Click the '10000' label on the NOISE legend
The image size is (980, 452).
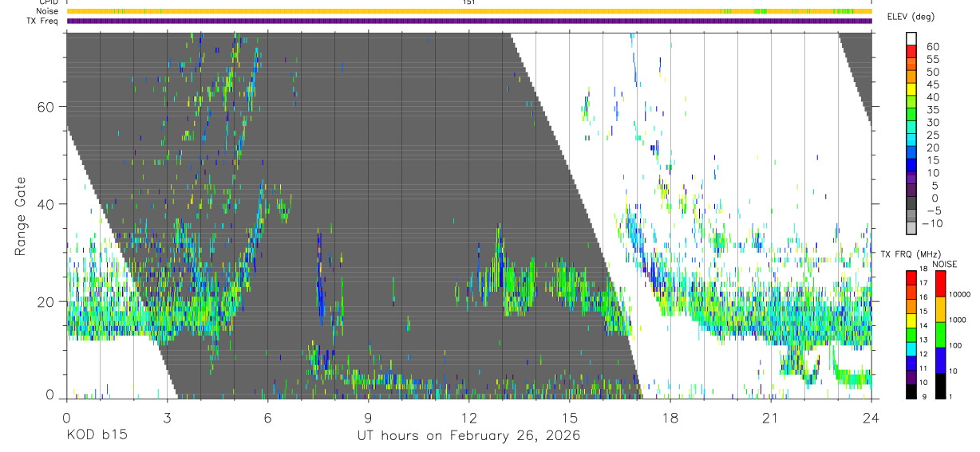958,294
